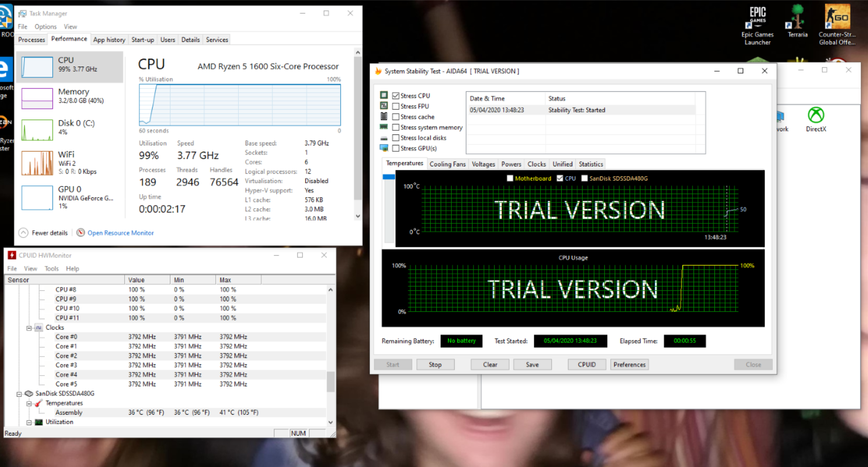Select Memory in Task Manager sidebar
This screenshot has width=868, height=467.
70,98
